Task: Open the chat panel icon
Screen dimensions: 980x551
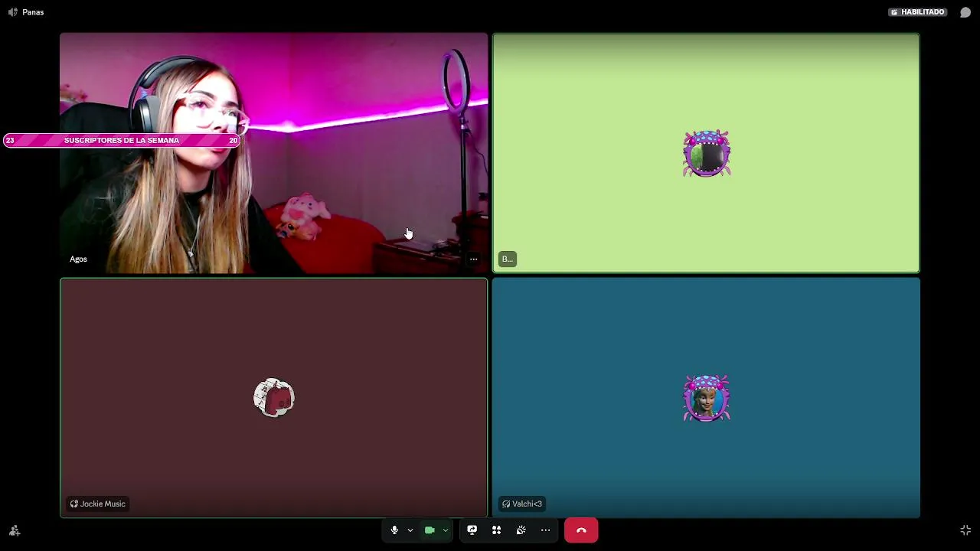Action: 965,12
